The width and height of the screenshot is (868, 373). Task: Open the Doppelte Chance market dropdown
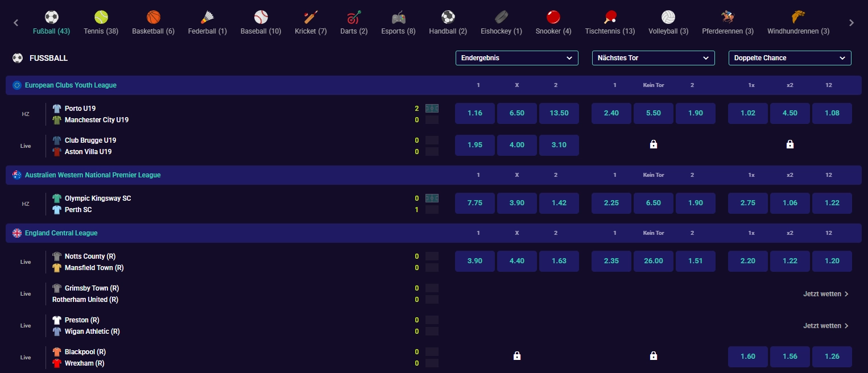[x=790, y=58]
